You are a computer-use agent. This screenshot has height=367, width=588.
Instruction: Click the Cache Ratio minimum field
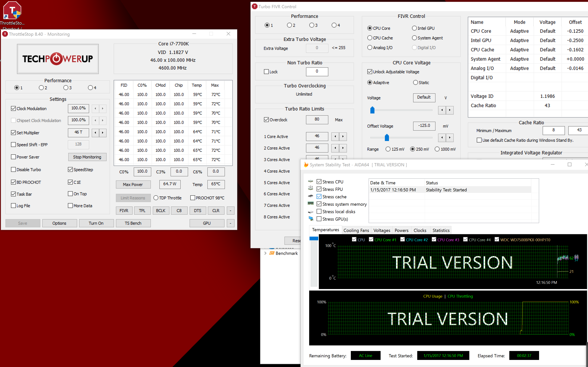(554, 130)
